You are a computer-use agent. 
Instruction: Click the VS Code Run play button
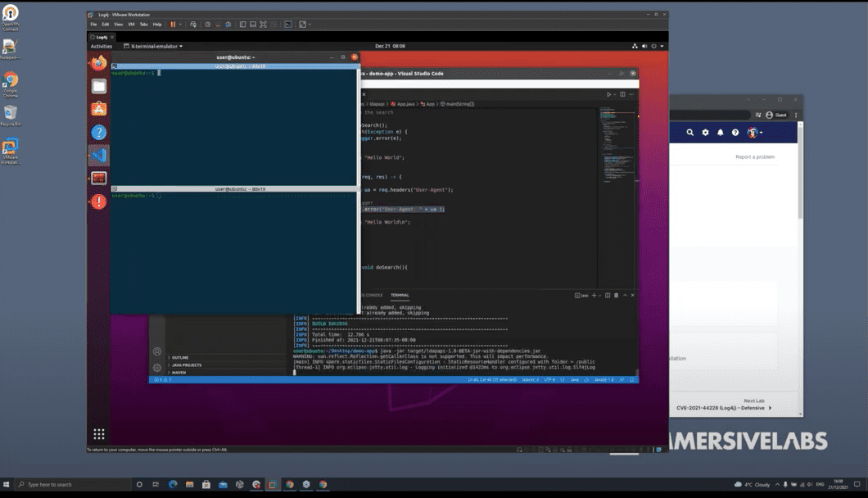(608, 94)
